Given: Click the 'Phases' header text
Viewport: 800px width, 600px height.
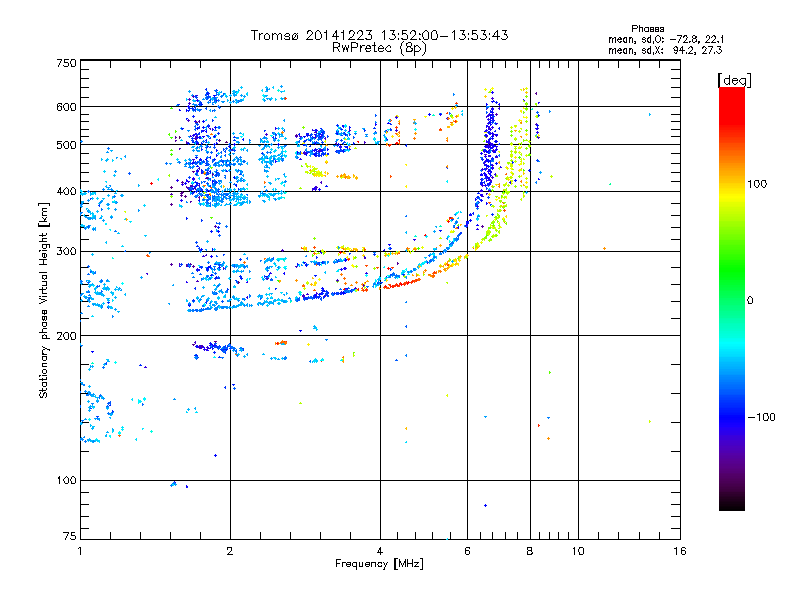Looking at the screenshot, I should tap(647, 29).
